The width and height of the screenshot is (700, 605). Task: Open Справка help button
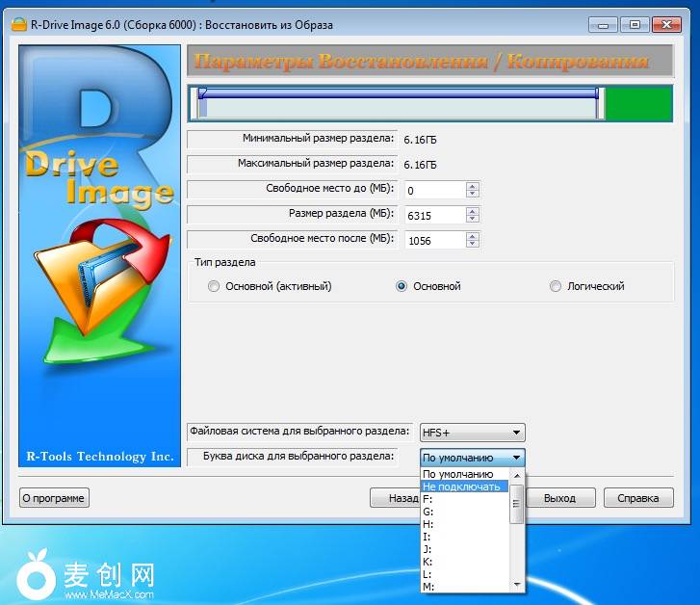coord(637,498)
